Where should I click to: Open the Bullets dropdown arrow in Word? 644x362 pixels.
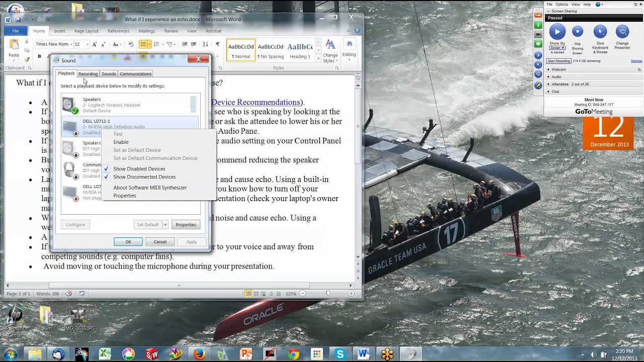(149, 44)
